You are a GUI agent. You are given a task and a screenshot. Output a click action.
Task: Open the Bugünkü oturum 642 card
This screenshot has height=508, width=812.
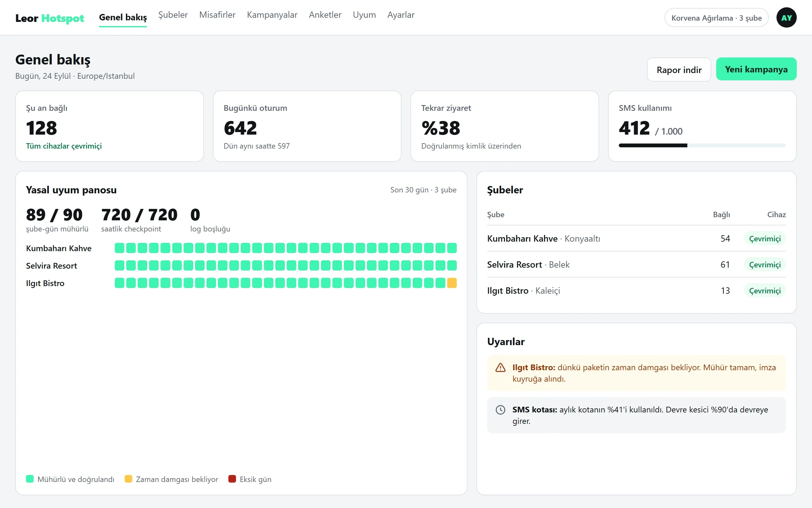pos(307,126)
